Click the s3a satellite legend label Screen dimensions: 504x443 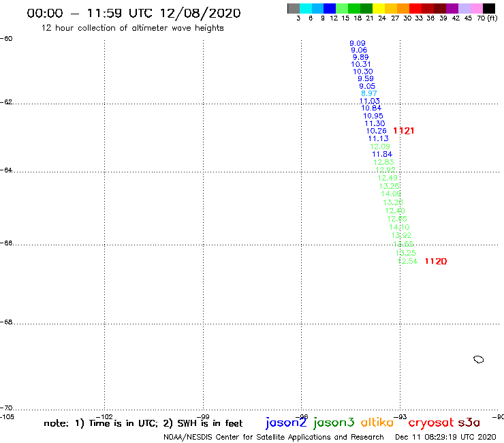click(x=469, y=423)
